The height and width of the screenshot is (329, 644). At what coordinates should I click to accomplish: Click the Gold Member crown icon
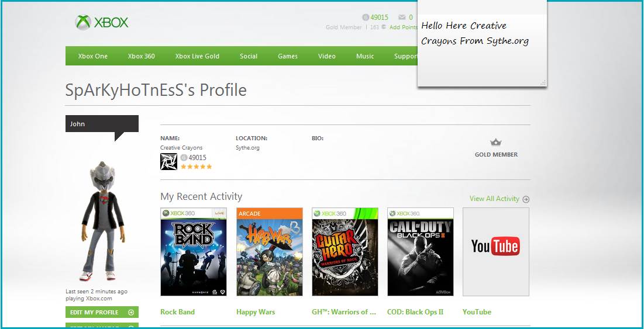coord(496,143)
